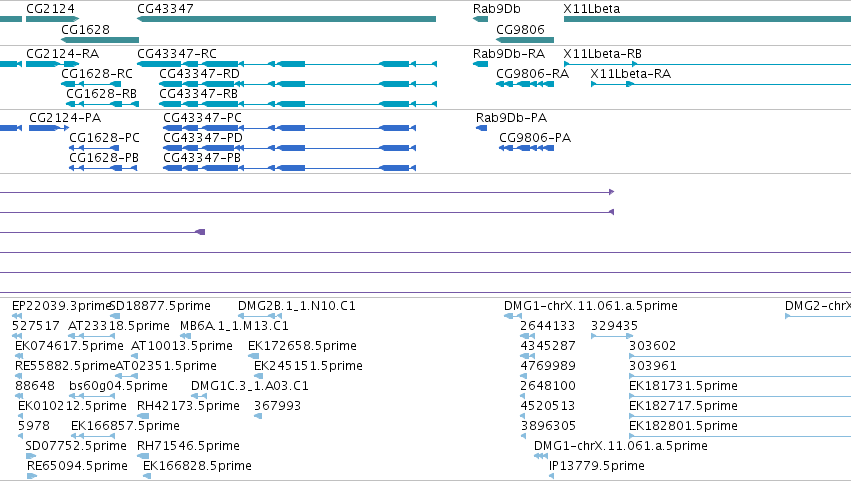Select the CG9806-RA transcript label
This screenshot has height=481, width=851.
click(x=532, y=73)
